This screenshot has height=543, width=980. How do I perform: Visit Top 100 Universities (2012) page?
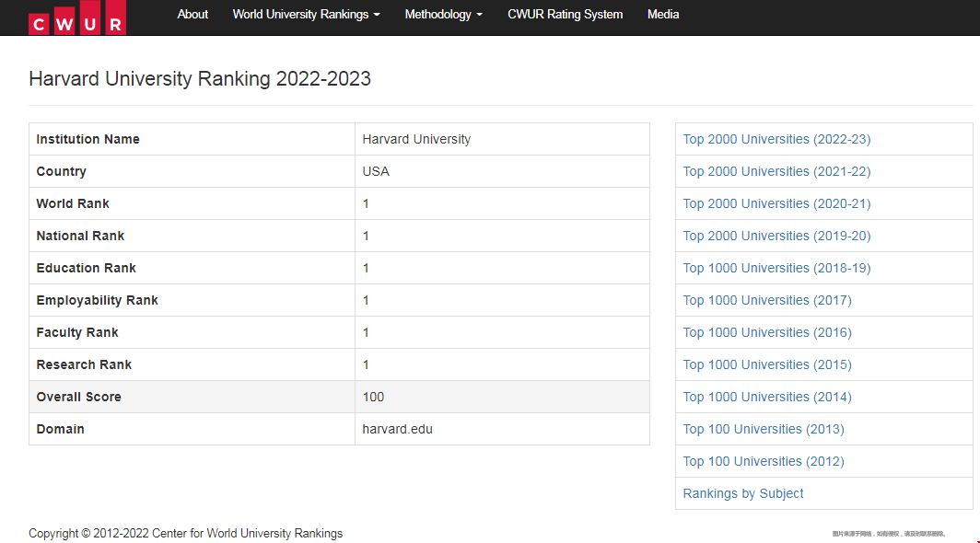coord(764,461)
